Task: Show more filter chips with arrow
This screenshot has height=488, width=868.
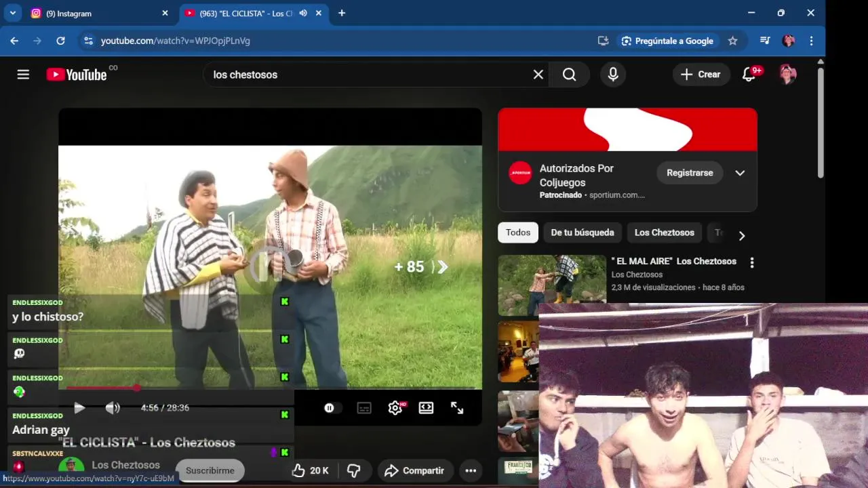Action: tap(741, 236)
